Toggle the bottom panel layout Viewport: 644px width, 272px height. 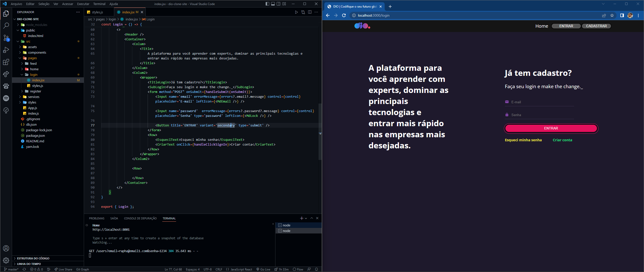click(x=273, y=4)
